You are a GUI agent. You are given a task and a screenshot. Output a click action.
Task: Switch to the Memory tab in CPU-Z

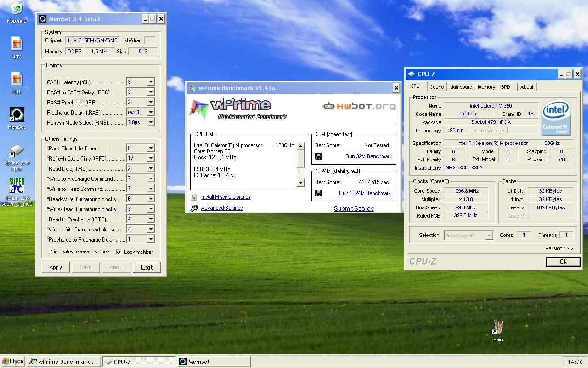click(x=486, y=87)
